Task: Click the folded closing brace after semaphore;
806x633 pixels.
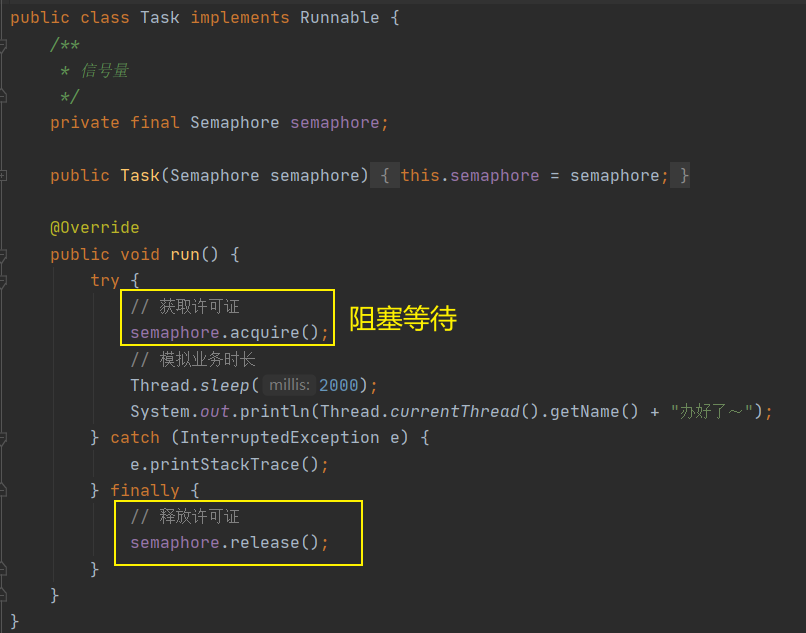Action: click(x=680, y=176)
